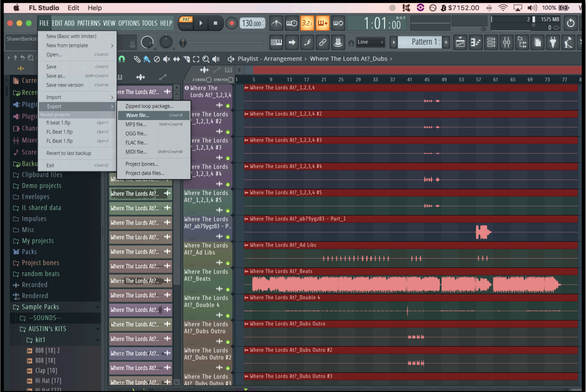Open AUSTIN's KITS folder
This screenshot has height=392, width=586.
(x=47, y=329)
